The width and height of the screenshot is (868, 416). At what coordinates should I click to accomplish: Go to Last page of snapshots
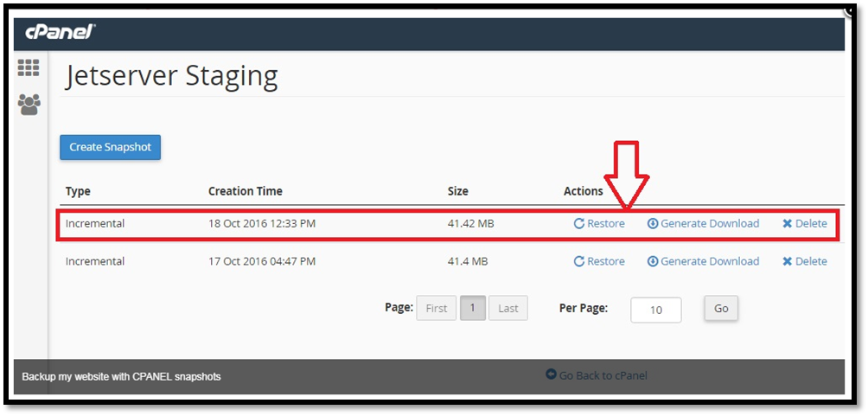[x=508, y=309]
